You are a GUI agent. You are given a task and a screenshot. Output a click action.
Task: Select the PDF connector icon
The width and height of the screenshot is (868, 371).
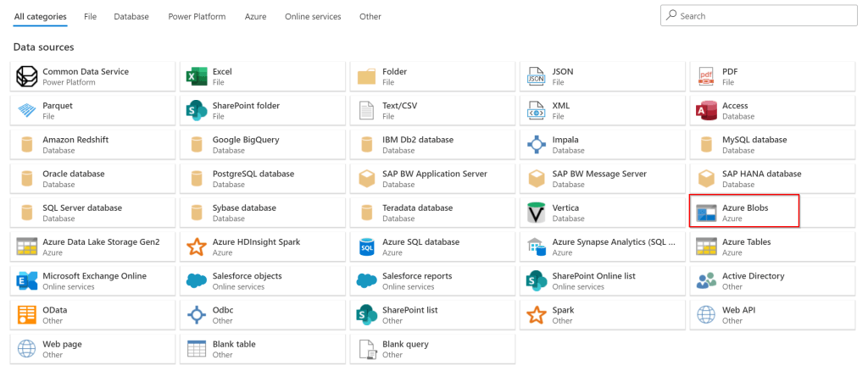point(706,77)
